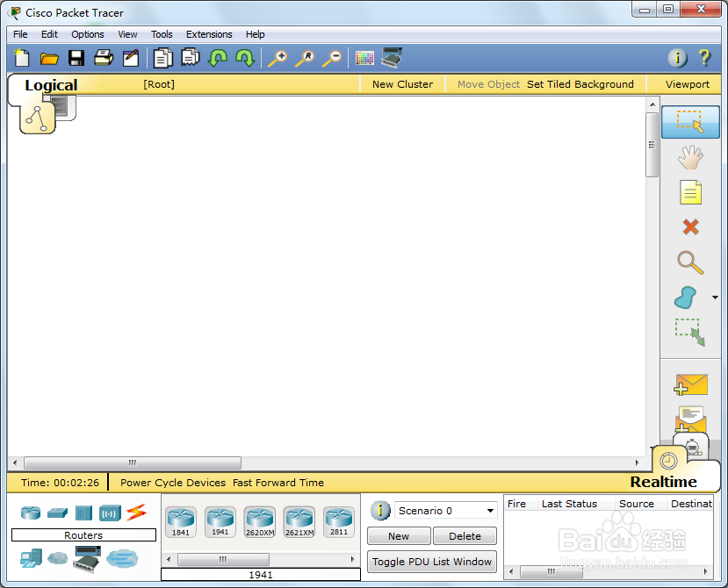This screenshot has width=728, height=588.
Task: Click Add Complex PDU envelope icon
Action: coord(690,419)
